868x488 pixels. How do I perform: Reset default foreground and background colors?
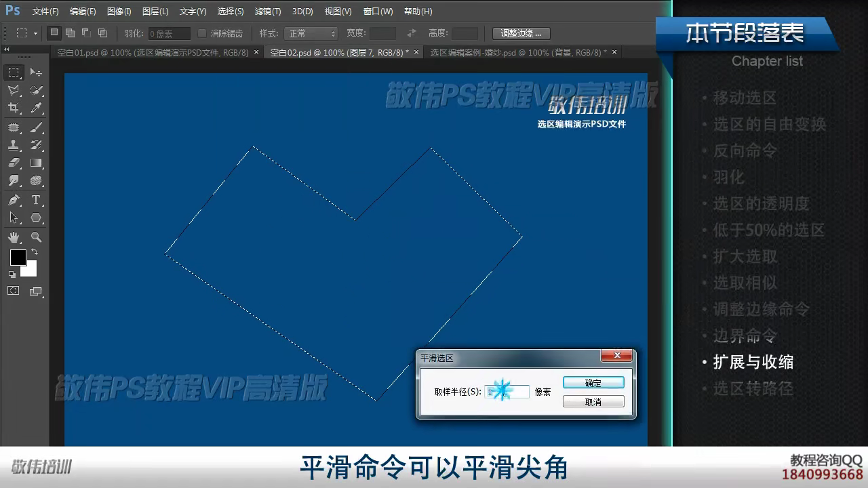pos(12,274)
